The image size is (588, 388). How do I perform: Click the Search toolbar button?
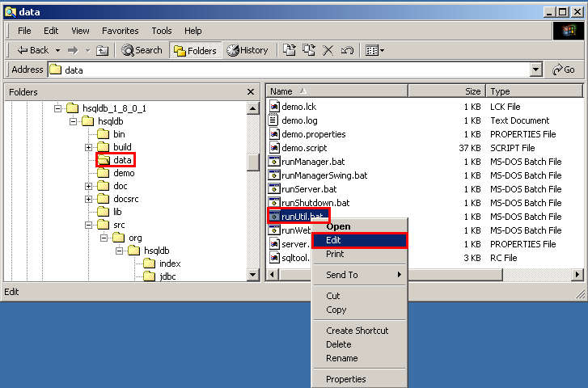tap(142, 50)
